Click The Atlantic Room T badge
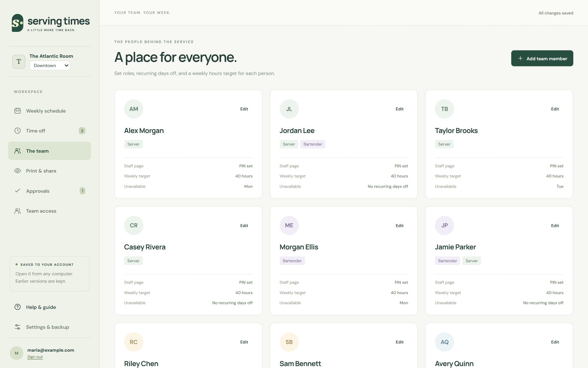 coord(19,62)
